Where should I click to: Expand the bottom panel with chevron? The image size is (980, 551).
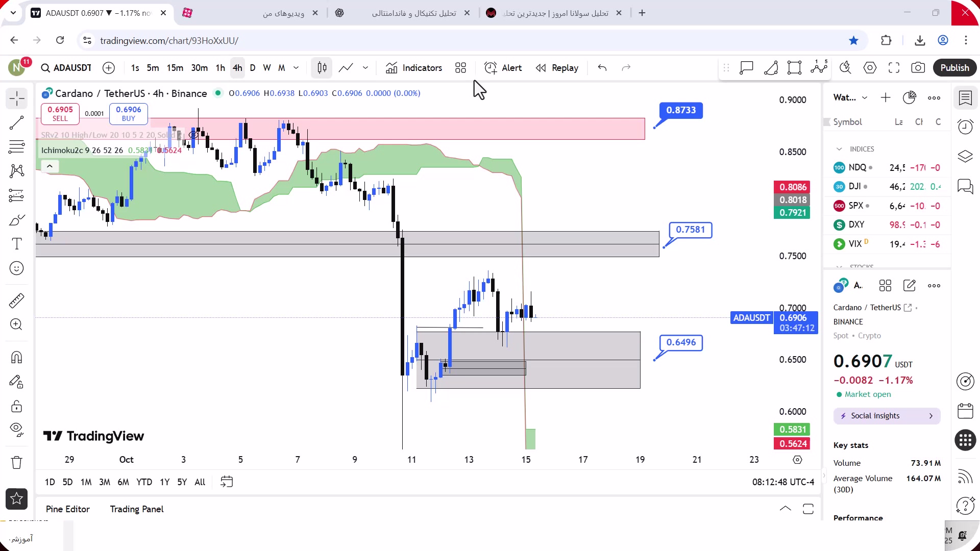pyautogui.click(x=786, y=509)
